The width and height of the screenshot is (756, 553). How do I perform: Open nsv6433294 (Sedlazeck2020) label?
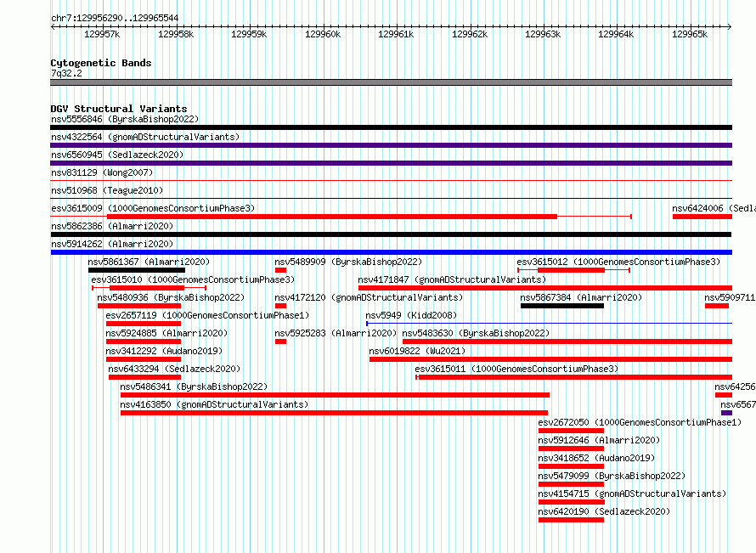(x=174, y=369)
